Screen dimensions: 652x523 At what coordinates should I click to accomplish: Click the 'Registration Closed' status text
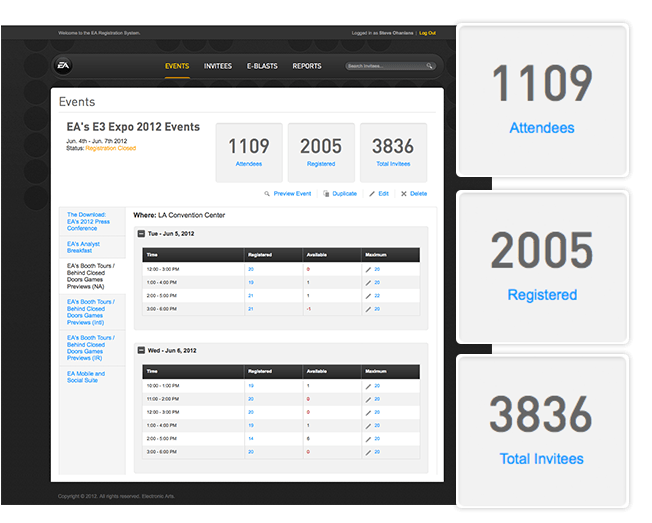pyautogui.click(x=111, y=148)
